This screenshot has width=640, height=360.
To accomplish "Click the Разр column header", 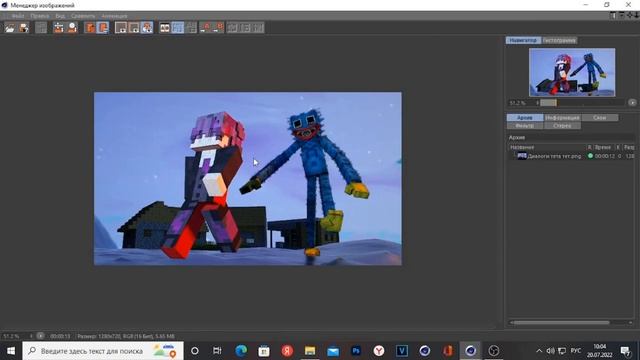I will click(x=629, y=147).
